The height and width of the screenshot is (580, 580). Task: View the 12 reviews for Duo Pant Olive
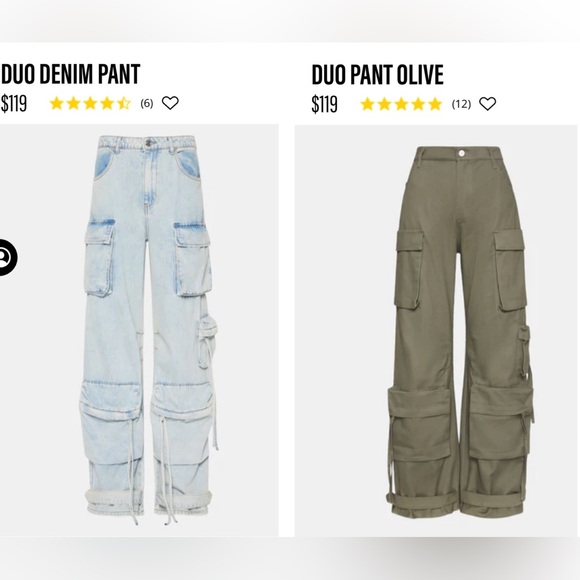point(461,104)
